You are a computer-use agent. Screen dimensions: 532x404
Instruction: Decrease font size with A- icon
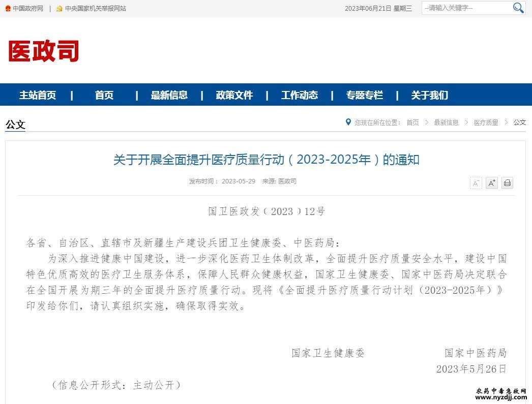pos(476,183)
